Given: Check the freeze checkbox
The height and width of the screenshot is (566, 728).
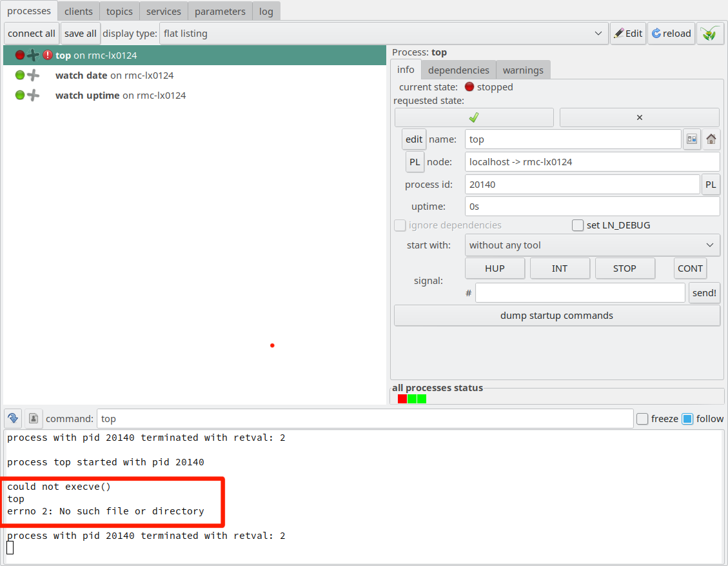Looking at the screenshot, I should coord(642,419).
